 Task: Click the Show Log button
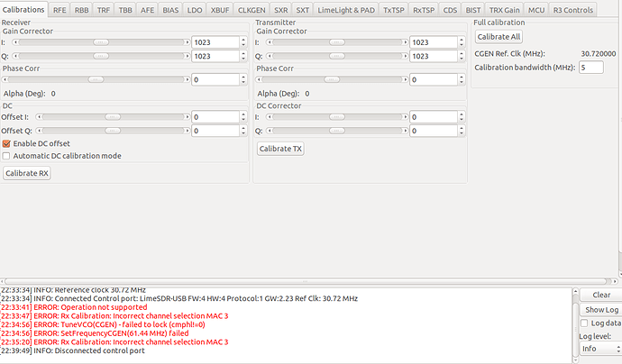pos(601,310)
